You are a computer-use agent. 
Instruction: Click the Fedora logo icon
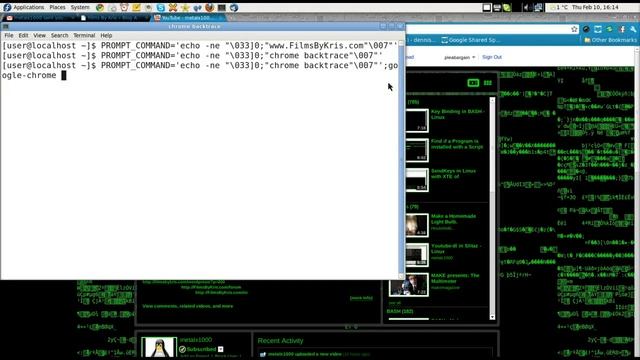tap(7, 7)
